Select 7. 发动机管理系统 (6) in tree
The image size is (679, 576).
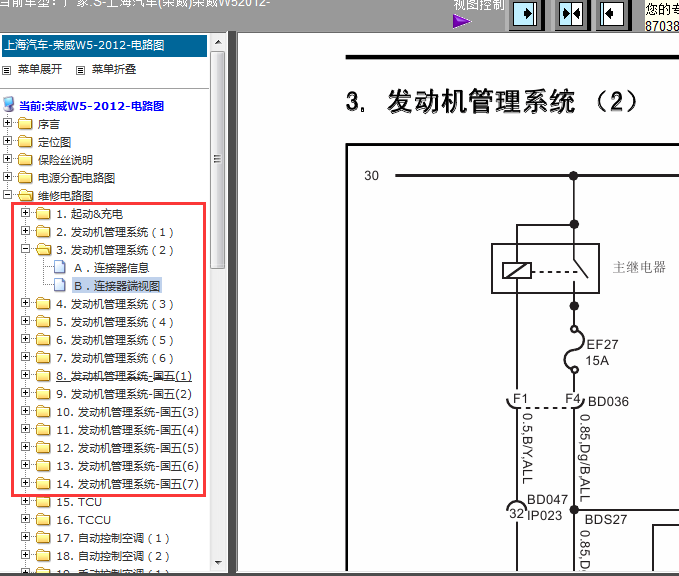point(115,358)
